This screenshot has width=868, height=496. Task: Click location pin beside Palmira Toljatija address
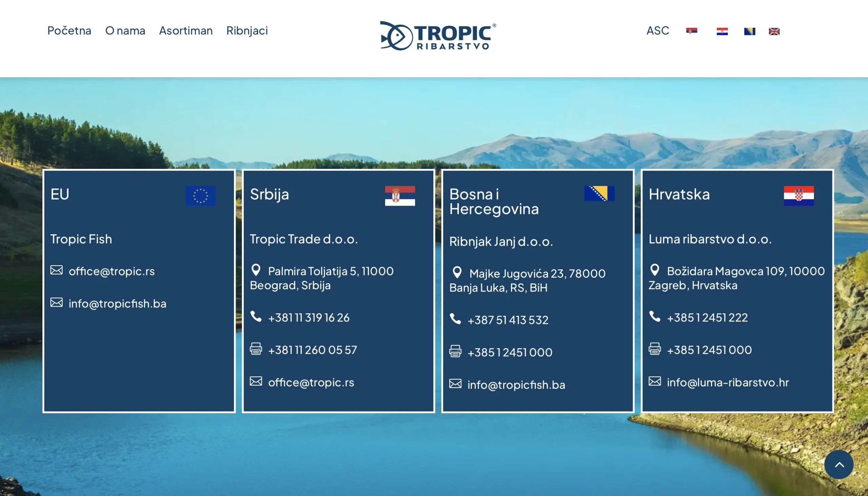(x=256, y=270)
